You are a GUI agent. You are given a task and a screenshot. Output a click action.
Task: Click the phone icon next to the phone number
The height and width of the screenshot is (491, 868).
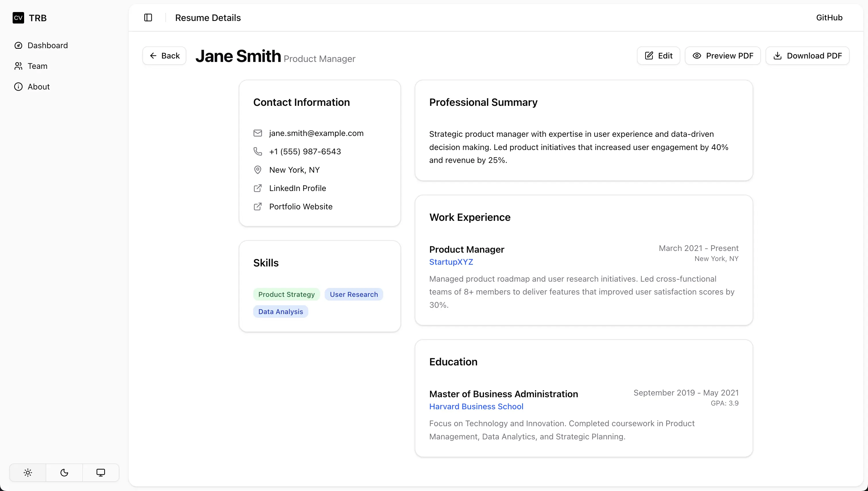pyautogui.click(x=258, y=151)
